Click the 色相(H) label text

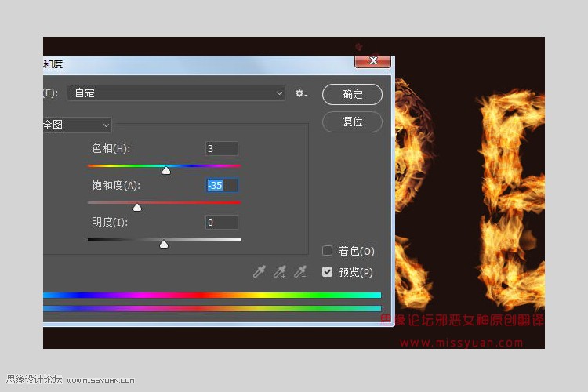(111, 148)
